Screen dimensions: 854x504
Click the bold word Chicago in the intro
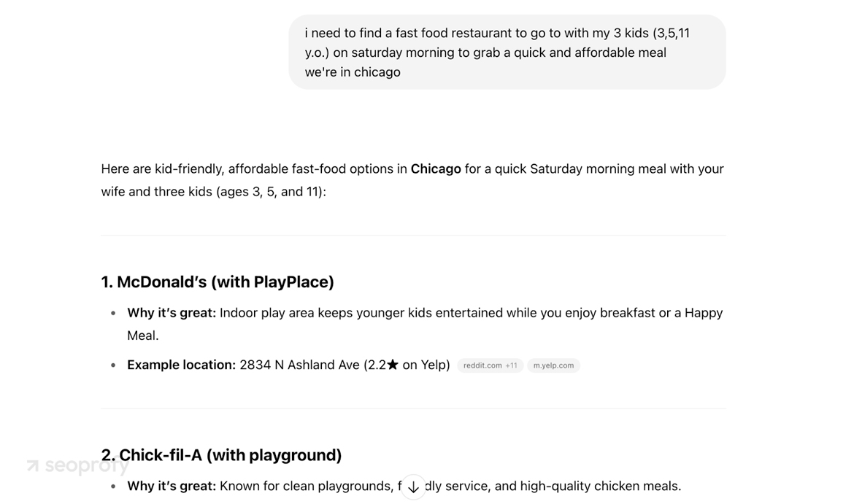(x=436, y=168)
